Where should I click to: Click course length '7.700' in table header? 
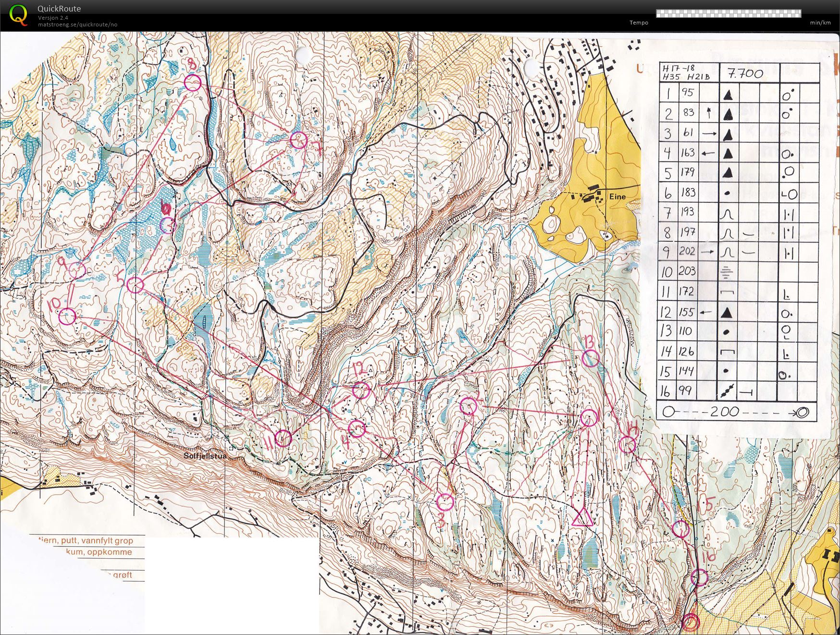coord(745,73)
